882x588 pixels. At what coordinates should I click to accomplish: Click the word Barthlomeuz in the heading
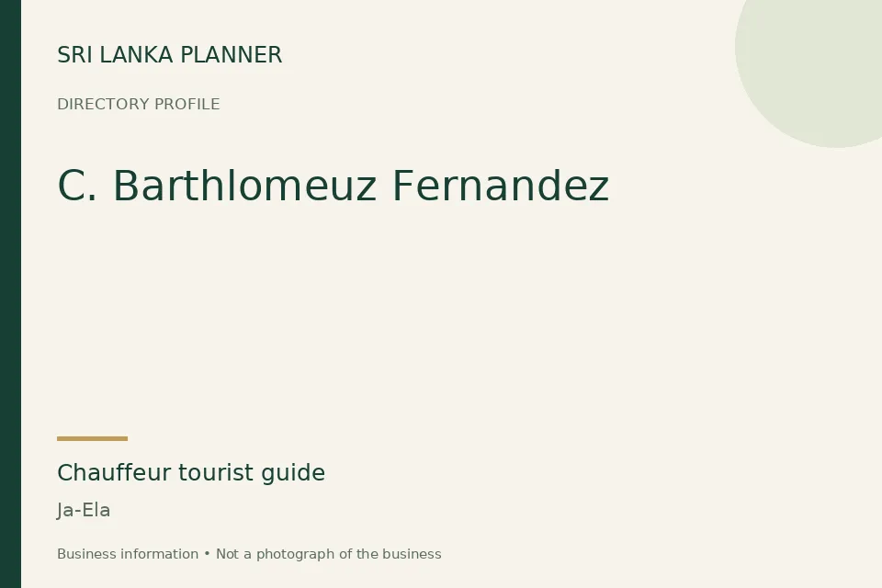point(244,186)
